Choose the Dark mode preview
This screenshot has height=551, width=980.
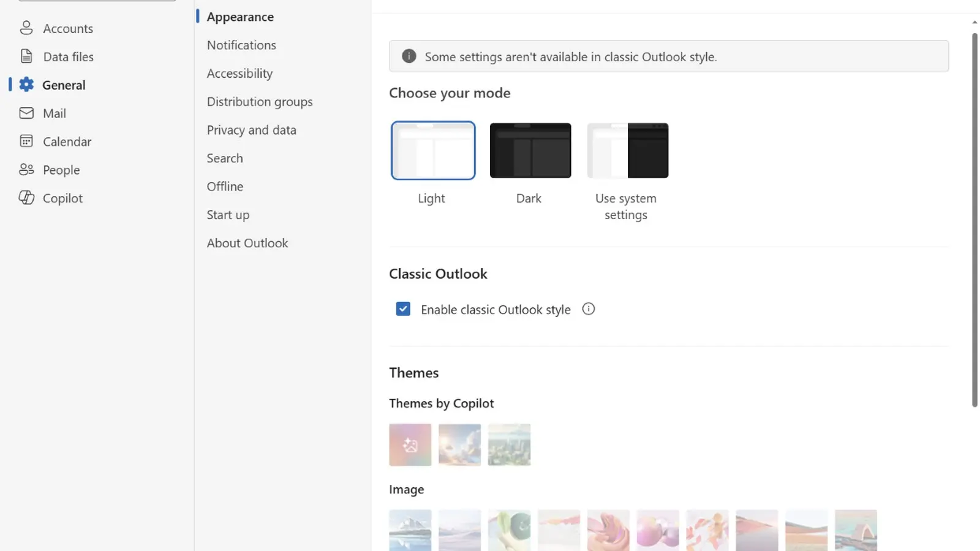pyautogui.click(x=530, y=150)
